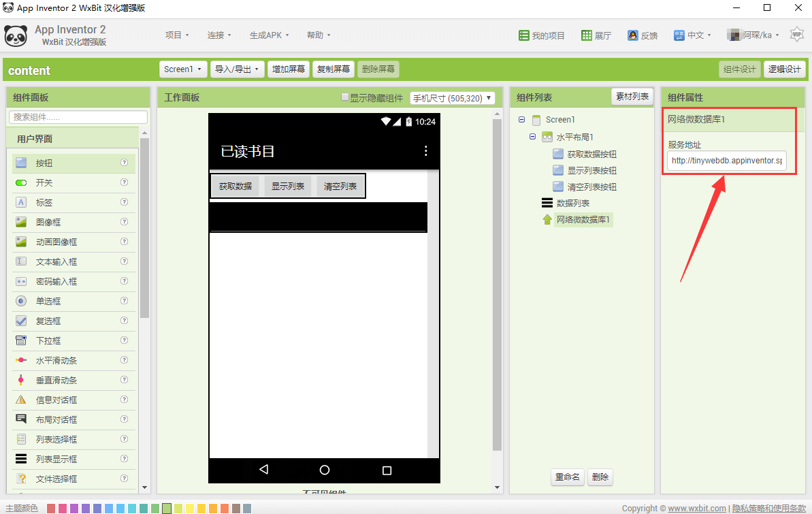Pick the yellow theme color swatch

(x=189, y=509)
